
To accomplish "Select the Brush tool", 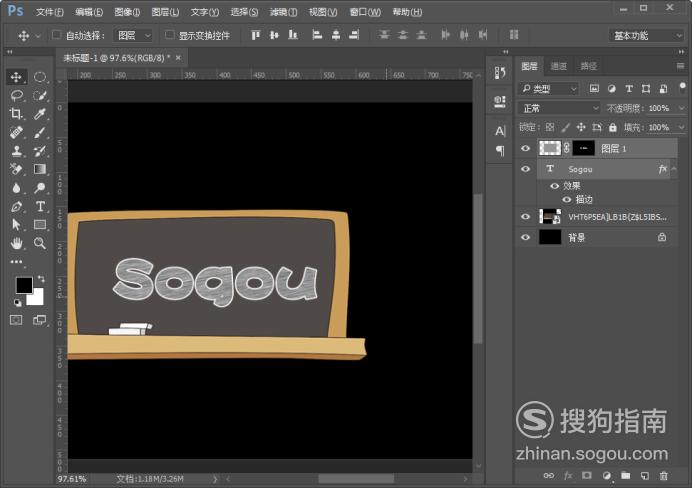I will (40, 132).
